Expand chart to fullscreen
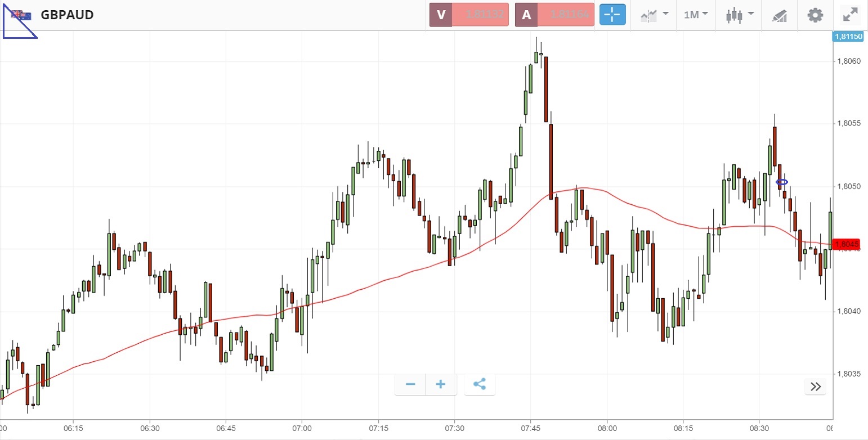The width and height of the screenshot is (868, 440). 850,15
